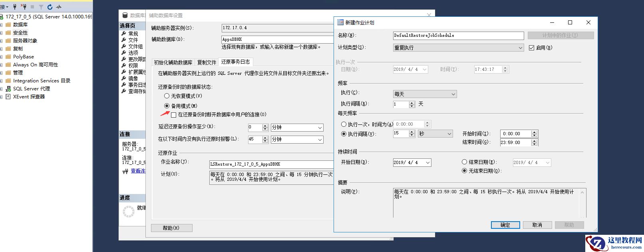Screen dimensions: 644x252
Task: Select 执行一次，时间为 radio button
Action: point(344,124)
